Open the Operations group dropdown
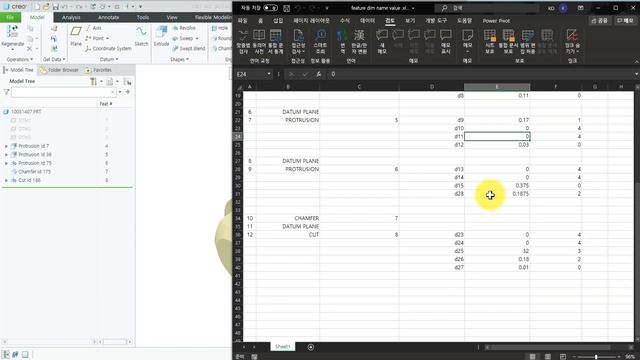 coord(20,60)
